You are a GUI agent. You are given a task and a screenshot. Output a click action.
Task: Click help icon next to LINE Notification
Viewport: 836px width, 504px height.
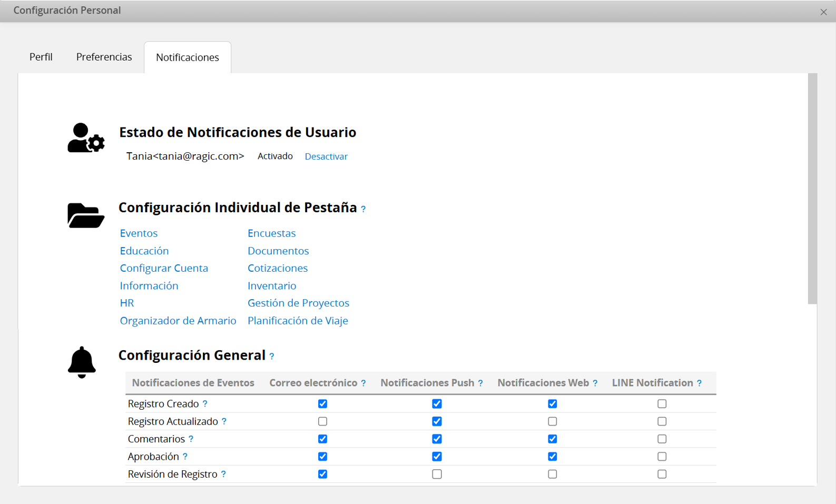[x=700, y=383]
